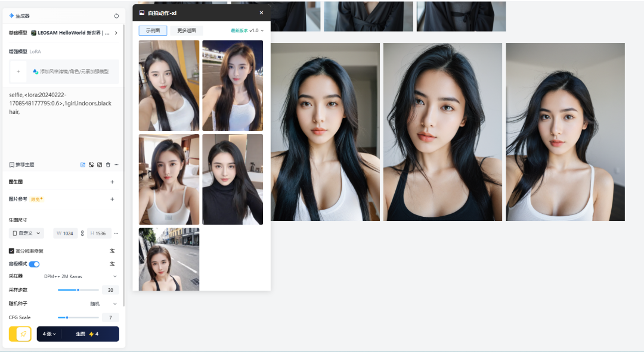Screen dimensions: 644x352
Task: Click the plus icon next to 图生图
Action: pyautogui.click(x=112, y=182)
